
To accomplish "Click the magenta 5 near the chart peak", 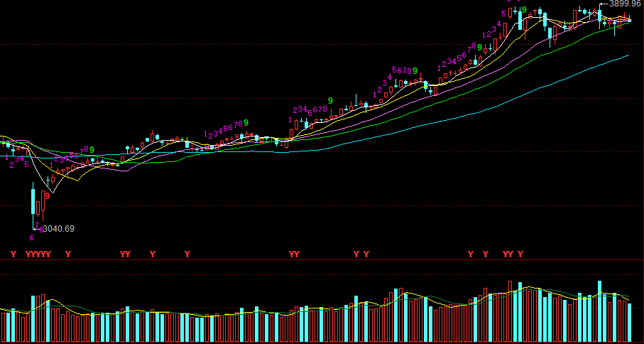I will coord(504,14).
